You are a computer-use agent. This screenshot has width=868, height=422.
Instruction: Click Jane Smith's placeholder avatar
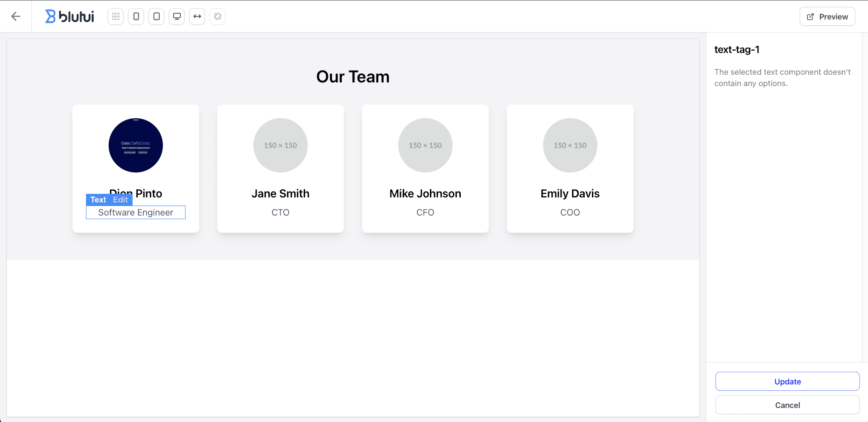[x=281, y=145]
